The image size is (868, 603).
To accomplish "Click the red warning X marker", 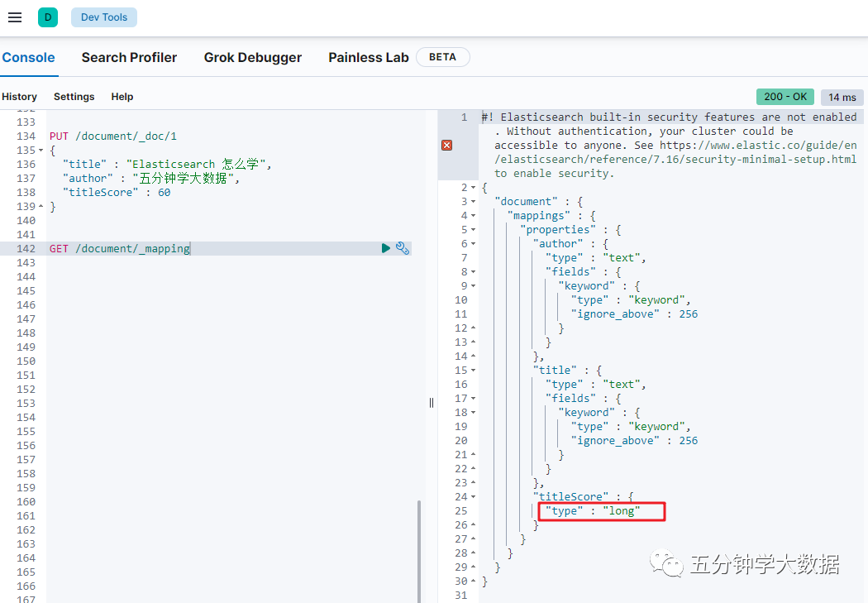I will coord(446,146).
